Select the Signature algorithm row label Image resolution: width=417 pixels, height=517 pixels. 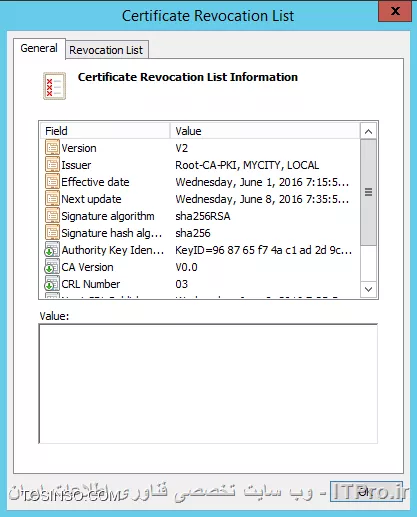pyautogui.click(x=108, y=216)
